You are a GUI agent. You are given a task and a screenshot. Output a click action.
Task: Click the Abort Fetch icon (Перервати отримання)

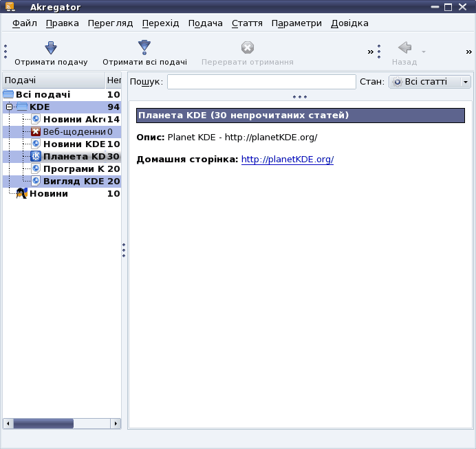coord(247,48)
